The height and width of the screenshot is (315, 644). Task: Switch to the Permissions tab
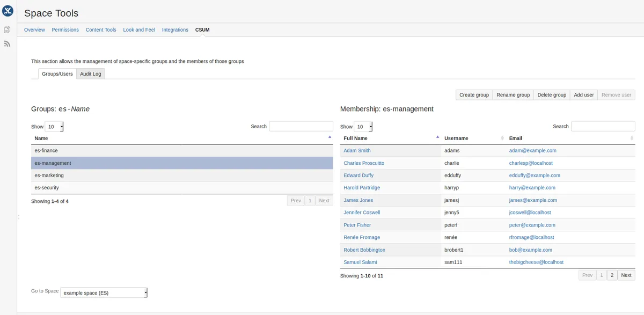(65, 30)
